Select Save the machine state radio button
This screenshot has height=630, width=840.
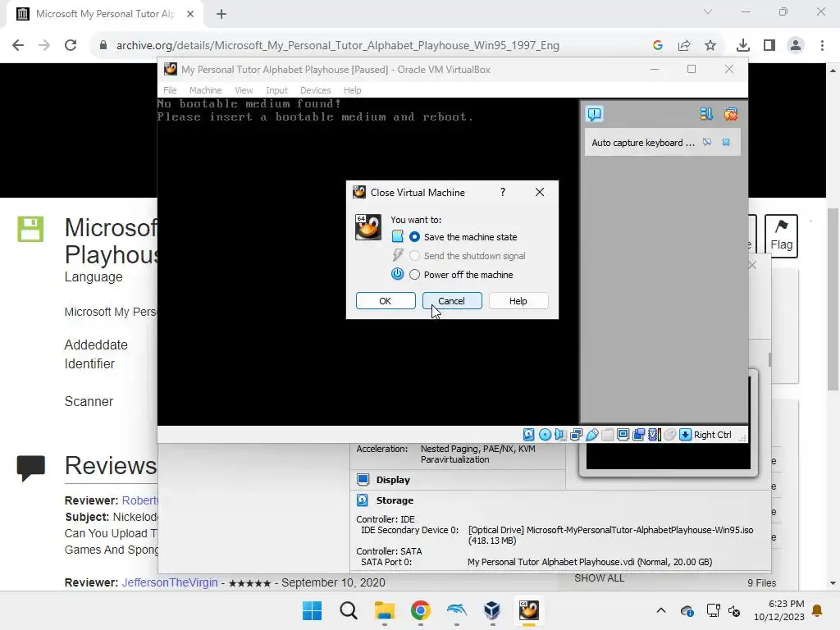coord(414,237)
